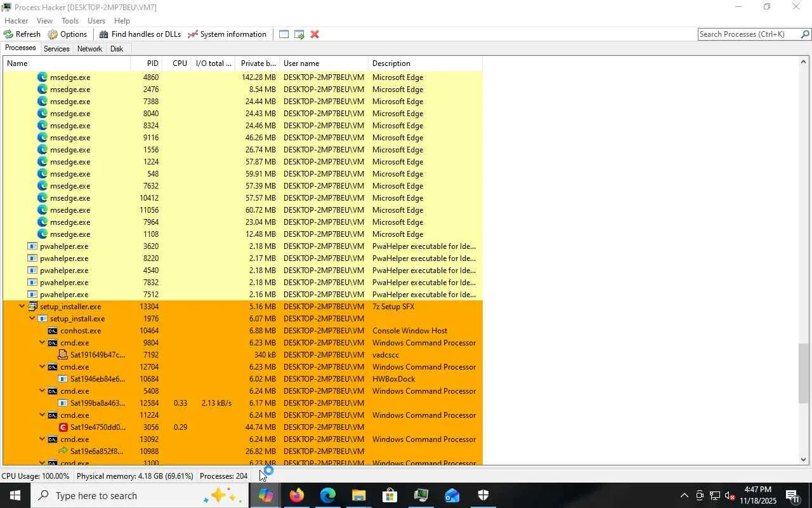Click the muted volume tray icon
Screen dimensions: 812x508
click(x=730, y=496)
